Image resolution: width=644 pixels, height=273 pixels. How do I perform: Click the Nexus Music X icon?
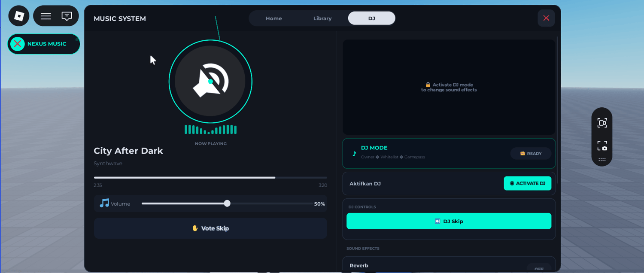click(x=18, y=44)
